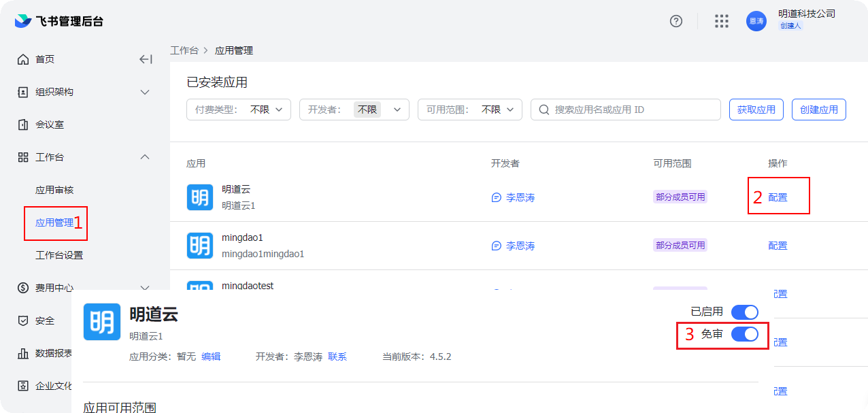The width and height of the screenshot is (868, 413).
Task: Click the 应用可用范围 section heading
Action: coord(120,408)
